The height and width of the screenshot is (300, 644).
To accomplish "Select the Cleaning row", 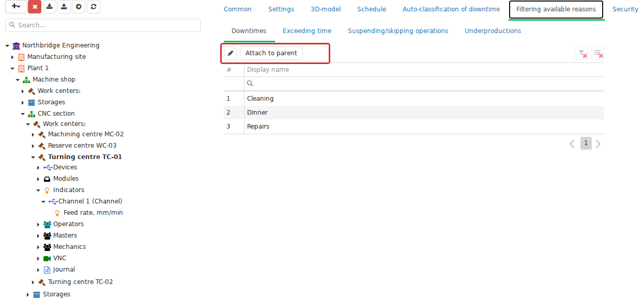I will (x=414, y=99).
